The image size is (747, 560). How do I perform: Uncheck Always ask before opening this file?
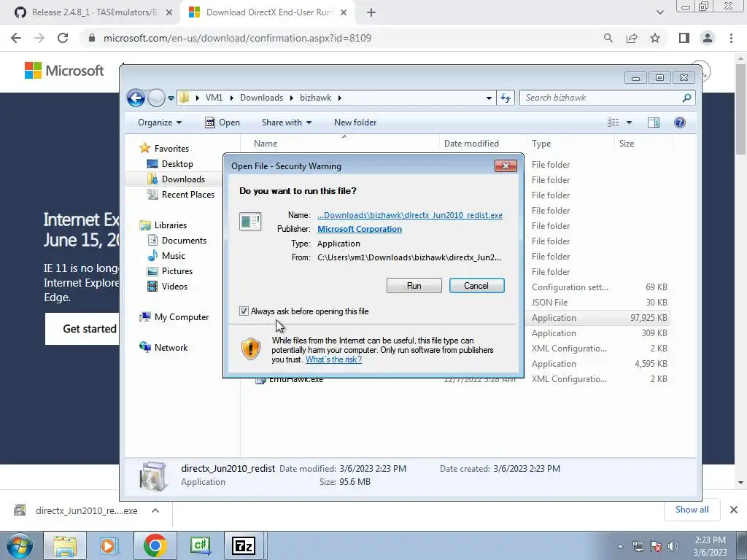click(x=244, y=311)
